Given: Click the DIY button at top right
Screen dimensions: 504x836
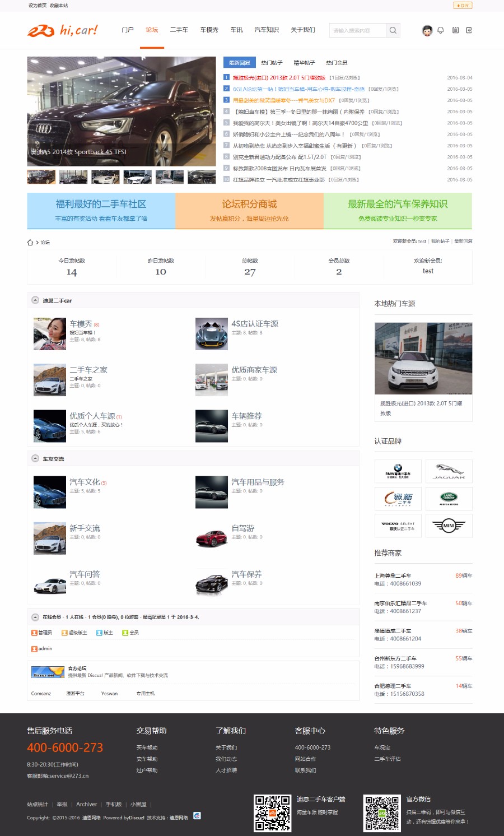Looking at the screenshot, I should [464, 6].
